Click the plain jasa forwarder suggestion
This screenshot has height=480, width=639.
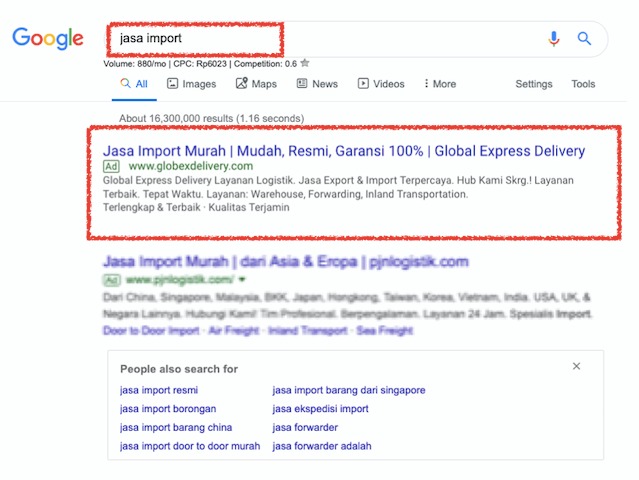coord(305,427)
